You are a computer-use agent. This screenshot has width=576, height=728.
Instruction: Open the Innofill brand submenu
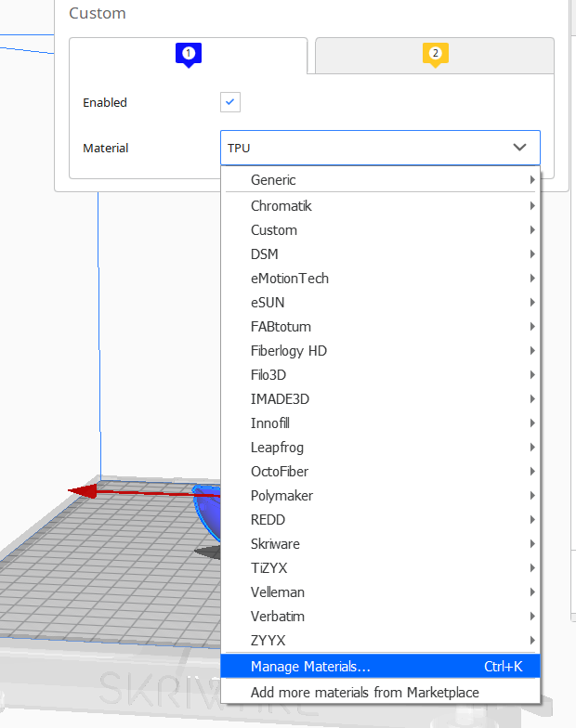pyautogui.click(x=380, y=423)
